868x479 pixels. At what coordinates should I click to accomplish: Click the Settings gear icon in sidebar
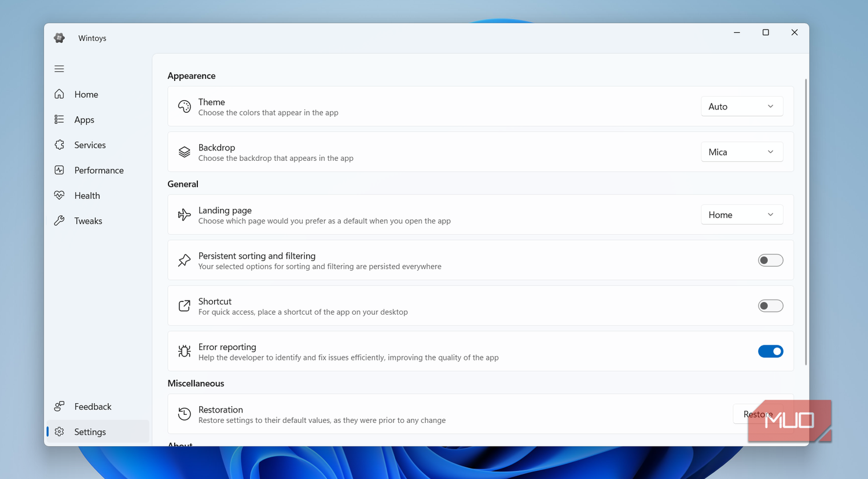(59, 432)
